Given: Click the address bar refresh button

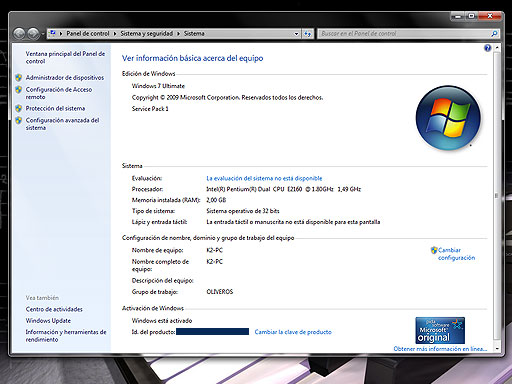Looking at the screenshot, I should tap(308, 34).
